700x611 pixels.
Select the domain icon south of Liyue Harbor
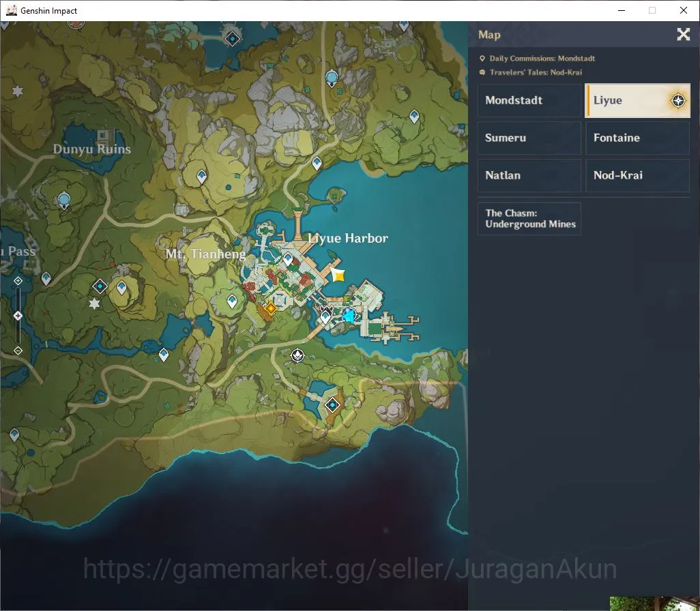pyautogui.click(x=332, y=405)
